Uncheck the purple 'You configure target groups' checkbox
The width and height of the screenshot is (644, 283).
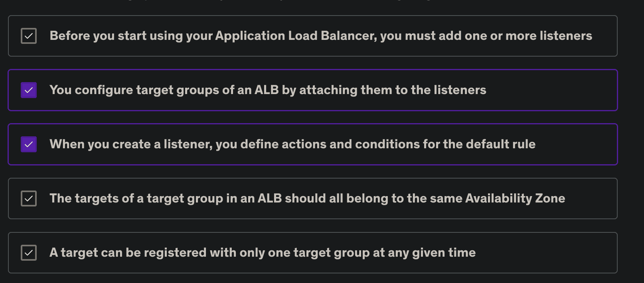29,90
